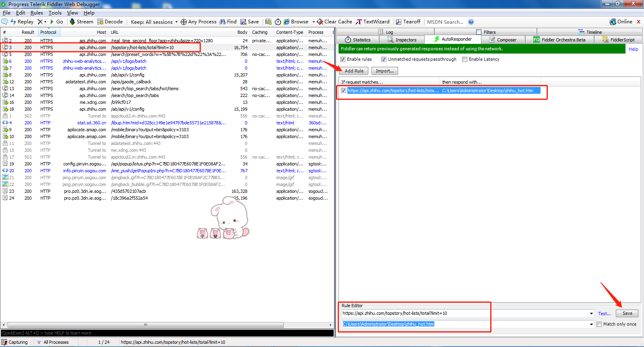Open the Find sessions tool
Image resolution: width=644 pixels, height=347 pixels.
point(228,22)
